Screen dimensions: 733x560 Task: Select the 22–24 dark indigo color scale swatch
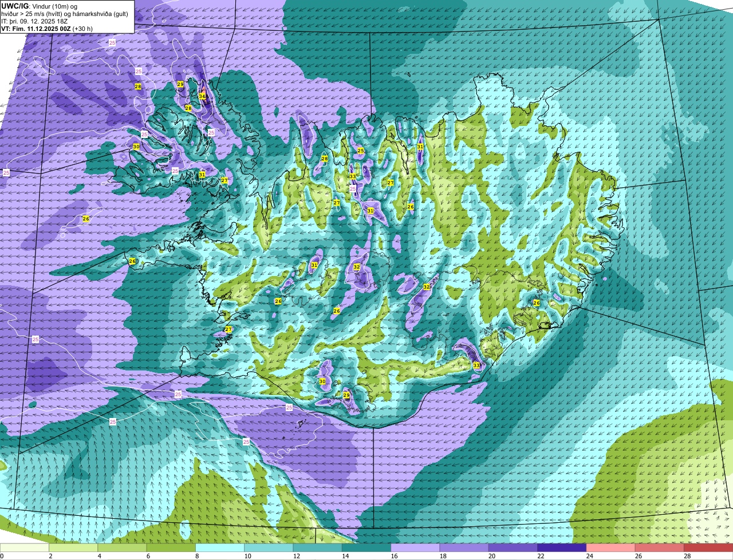point(562,548)
